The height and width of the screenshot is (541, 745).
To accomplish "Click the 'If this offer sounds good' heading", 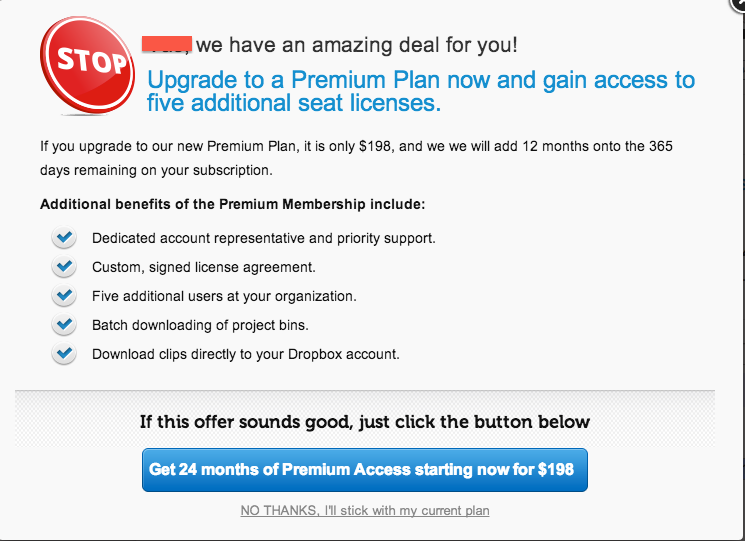I will tap(364, 422).
